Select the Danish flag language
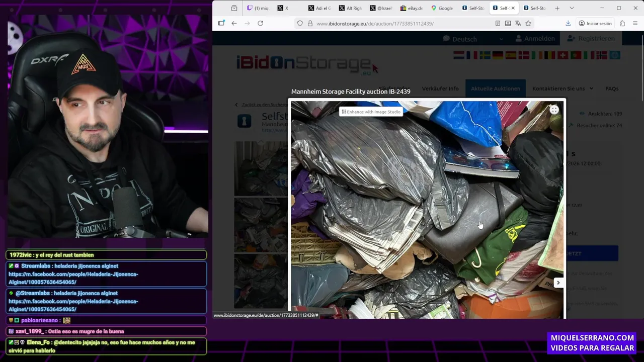The width and height of the screenshot is (644, 362). point(524,55)
